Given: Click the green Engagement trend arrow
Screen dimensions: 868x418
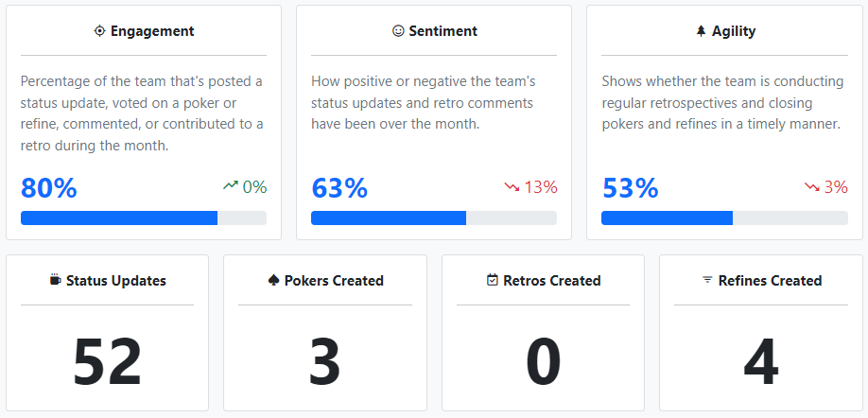Looking at the screenshot, I should tap(231, 186).
